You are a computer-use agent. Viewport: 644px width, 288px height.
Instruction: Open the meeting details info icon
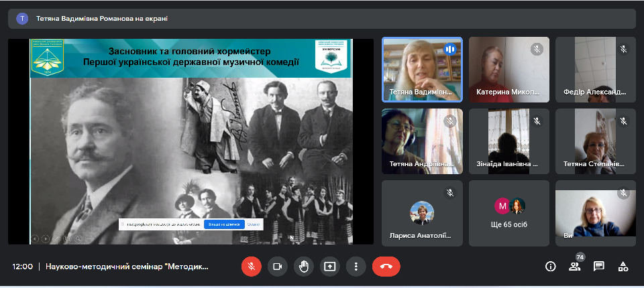(x=550, y=266)
